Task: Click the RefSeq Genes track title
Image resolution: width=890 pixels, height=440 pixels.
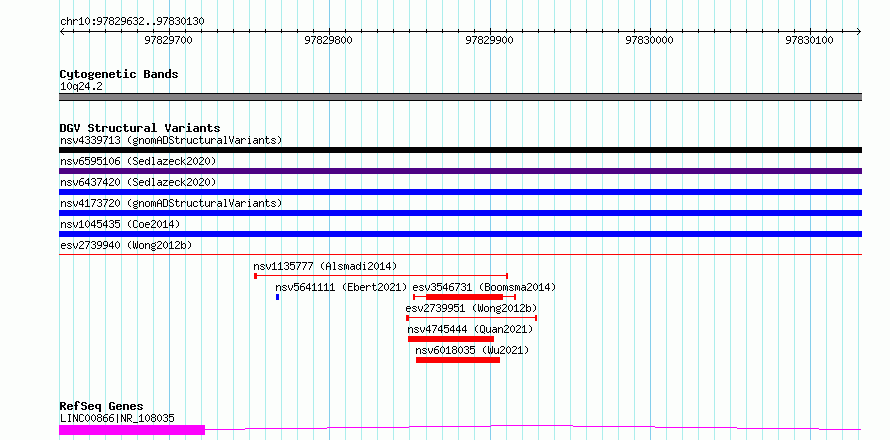Action: point(102,407)
